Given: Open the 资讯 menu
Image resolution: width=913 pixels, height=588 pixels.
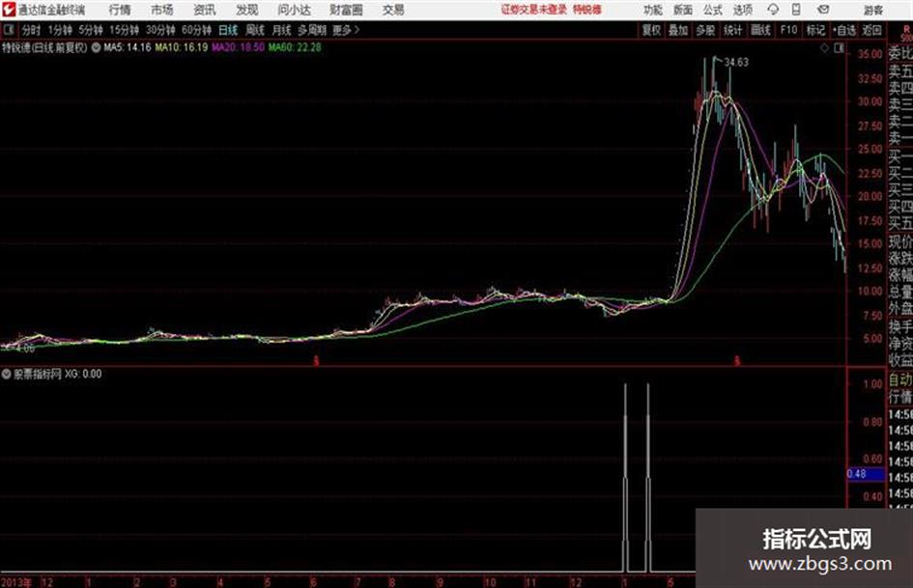Looking at the screenshot, I should pyautogui.click(x=205, y=10).
